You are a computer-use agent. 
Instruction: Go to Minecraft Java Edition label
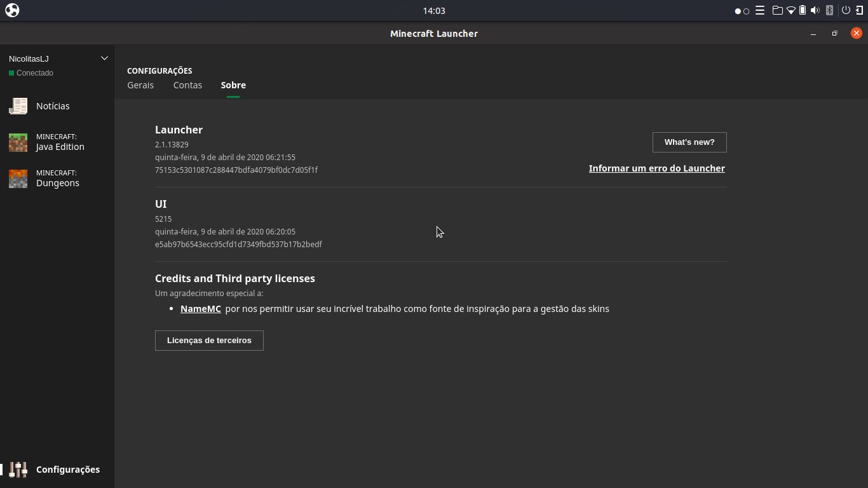[60, 142]
